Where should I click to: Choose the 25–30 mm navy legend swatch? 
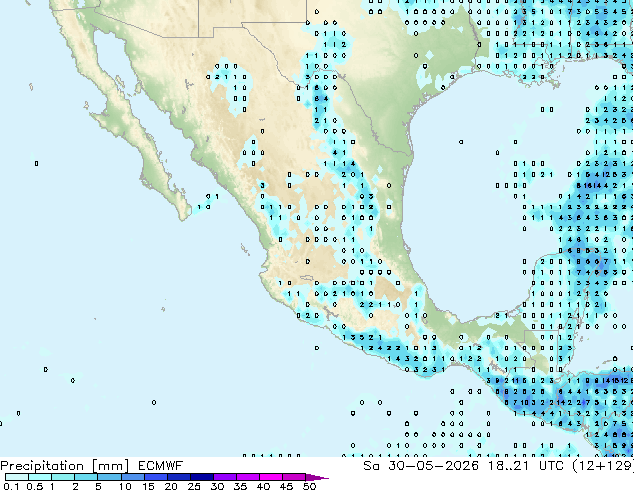point(201,477)
